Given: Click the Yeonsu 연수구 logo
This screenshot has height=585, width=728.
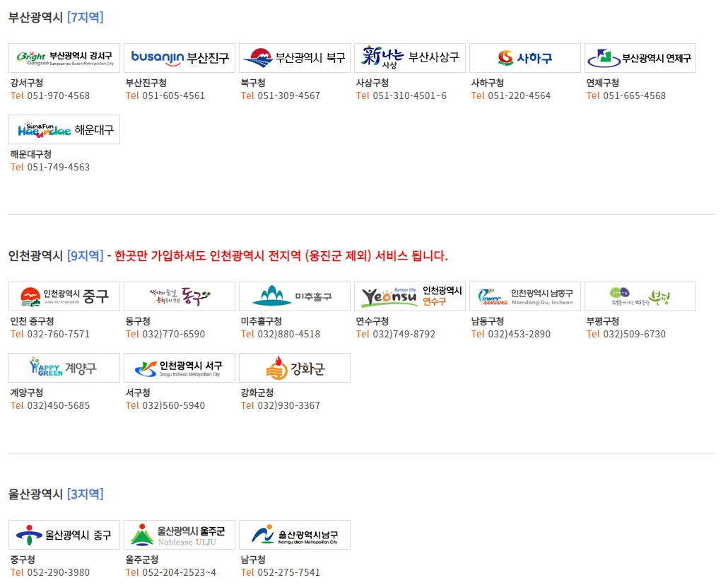Looking at the screenshot, I should coord(409,296).
